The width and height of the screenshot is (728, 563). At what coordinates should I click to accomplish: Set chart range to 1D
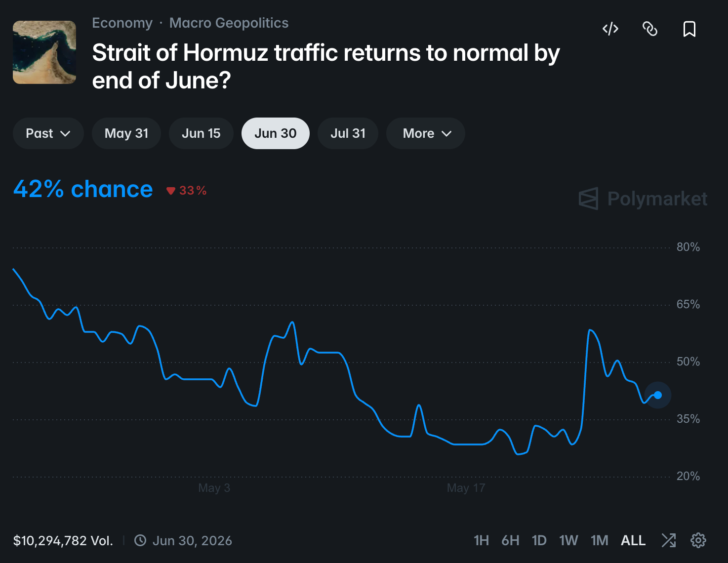tap(539, 540)
